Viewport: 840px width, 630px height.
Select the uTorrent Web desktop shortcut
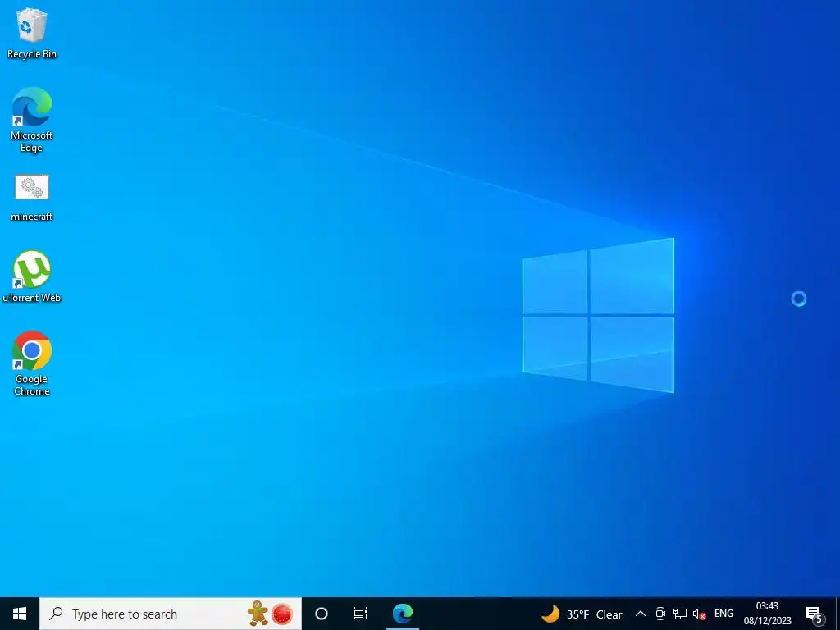point(32,276)
